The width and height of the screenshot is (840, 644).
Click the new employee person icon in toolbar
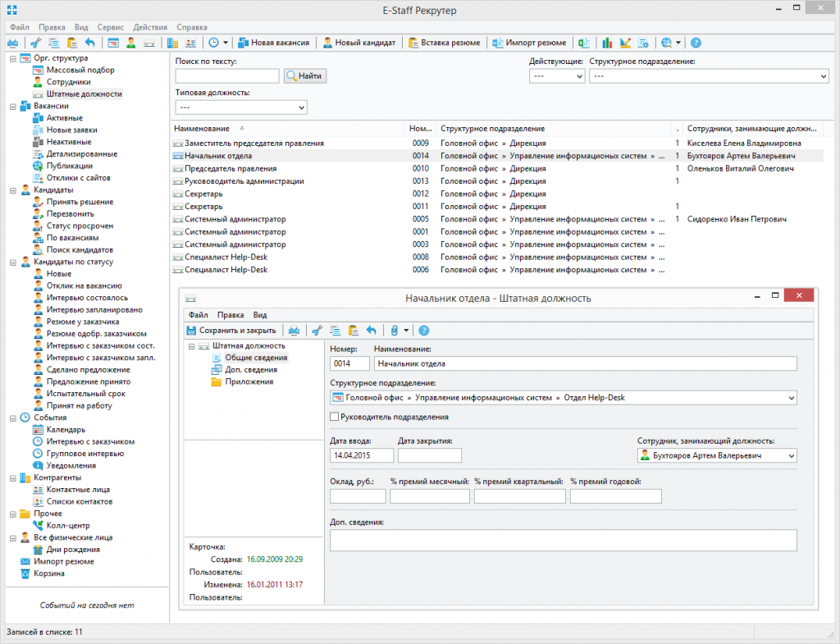pos(130,43)
